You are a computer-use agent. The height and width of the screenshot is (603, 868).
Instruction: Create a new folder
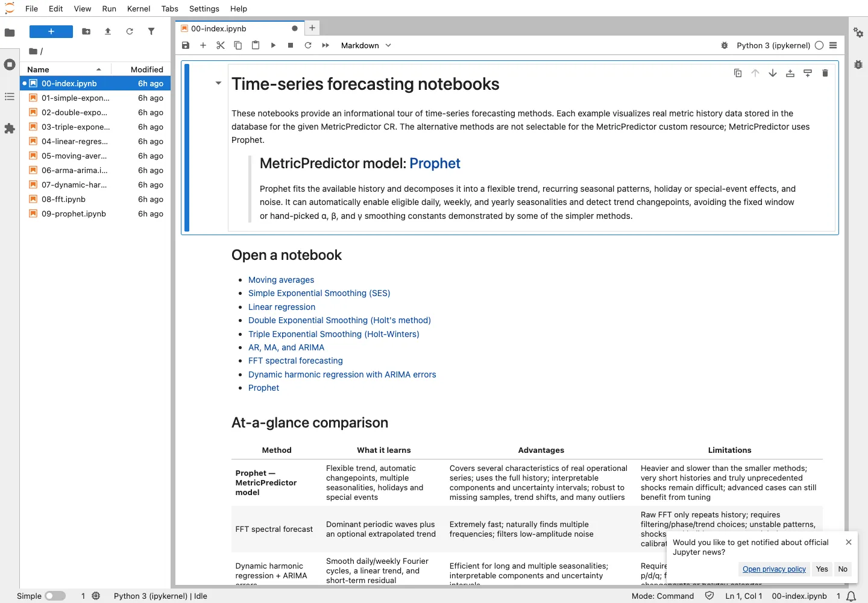86,31
